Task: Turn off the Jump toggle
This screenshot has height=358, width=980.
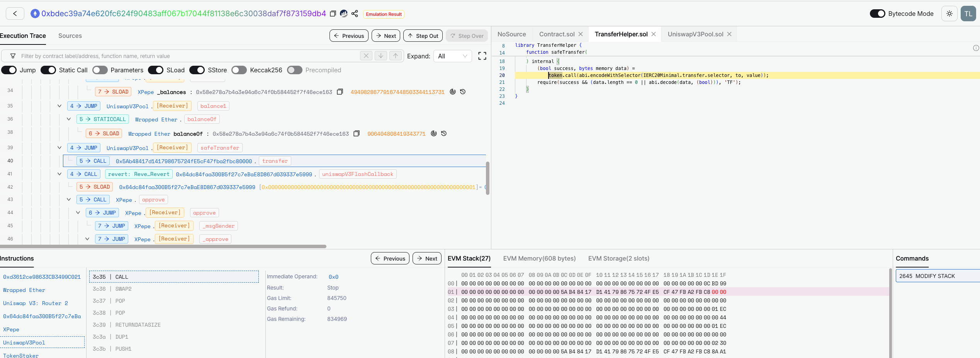Action: click(x=9, y=70)
